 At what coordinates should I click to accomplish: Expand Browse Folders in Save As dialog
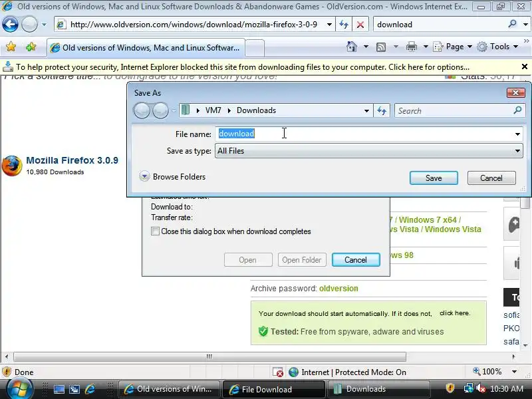[172, 177]
